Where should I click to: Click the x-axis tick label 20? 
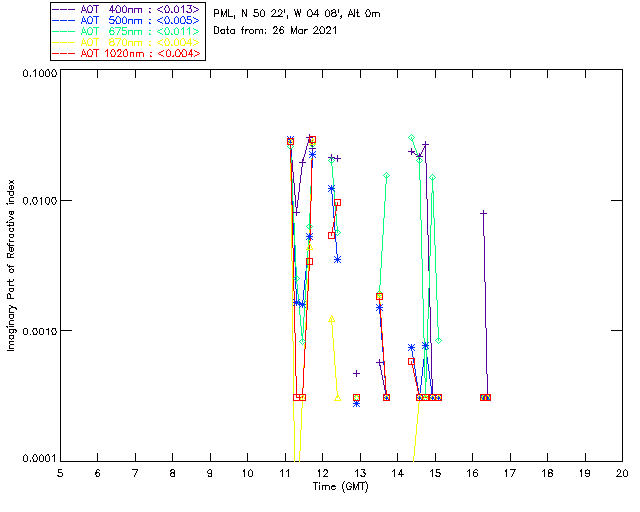click(622, 474)
